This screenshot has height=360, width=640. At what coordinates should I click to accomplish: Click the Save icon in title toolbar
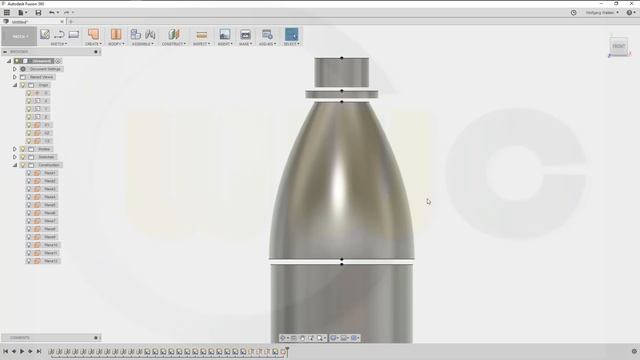38,13
